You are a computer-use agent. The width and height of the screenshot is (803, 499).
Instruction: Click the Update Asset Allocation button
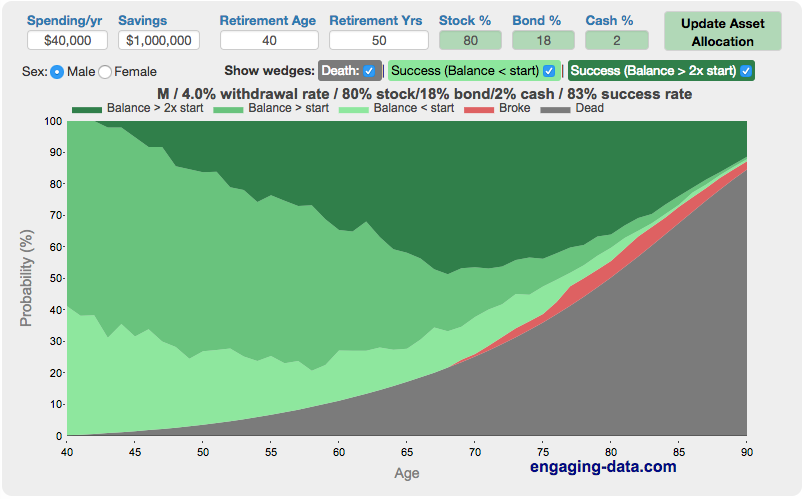(722, 32)
